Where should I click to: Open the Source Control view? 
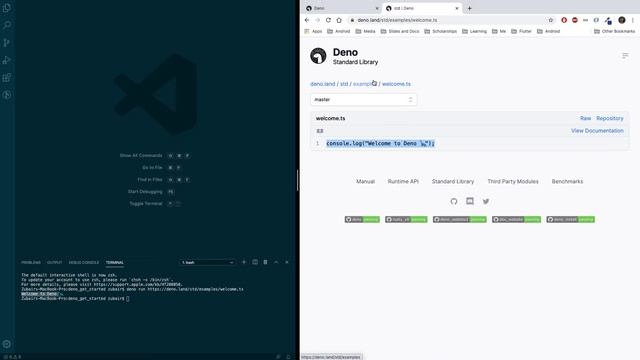coord(7,43)
